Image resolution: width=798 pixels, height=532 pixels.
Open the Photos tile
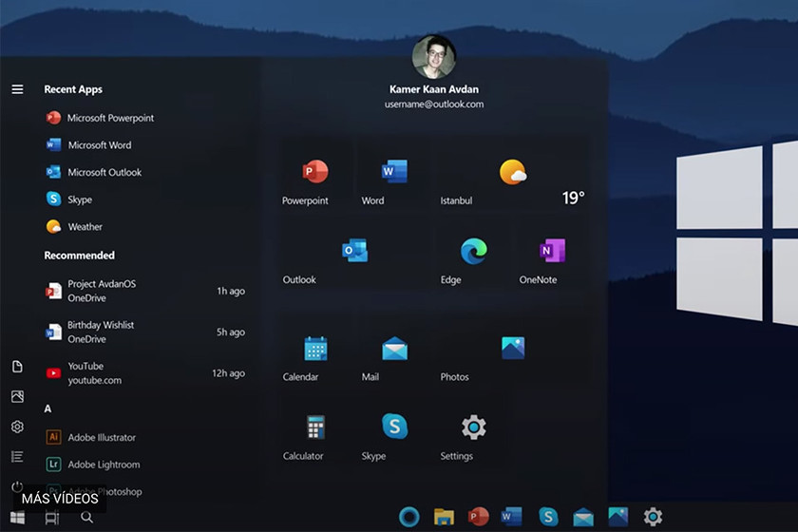[x=512, y=357]
